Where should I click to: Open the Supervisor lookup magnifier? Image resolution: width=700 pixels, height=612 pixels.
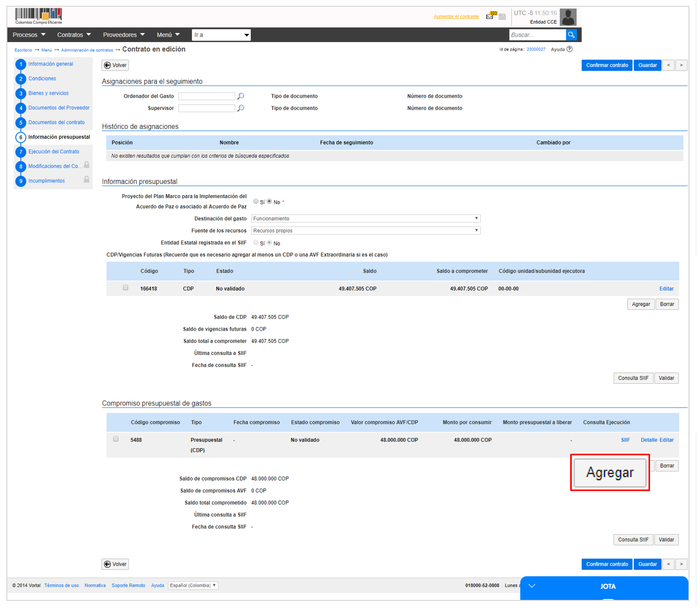pos(241,108)
